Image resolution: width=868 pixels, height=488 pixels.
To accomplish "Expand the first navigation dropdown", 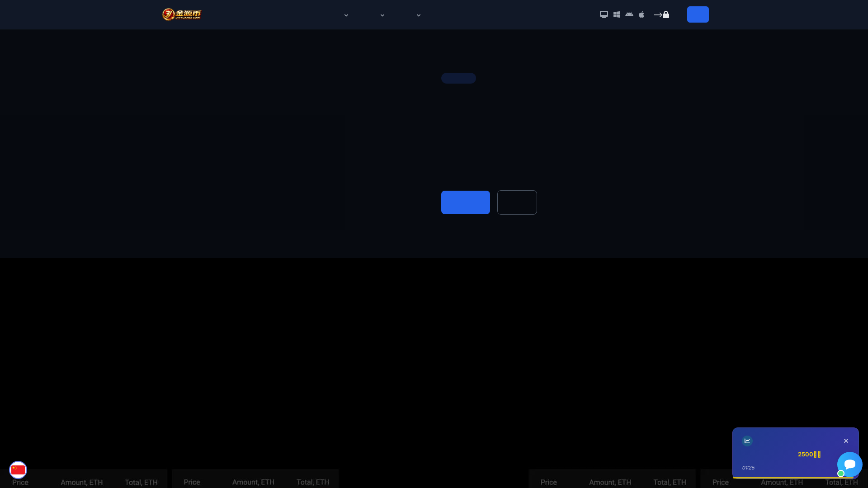I will (346, 15).
